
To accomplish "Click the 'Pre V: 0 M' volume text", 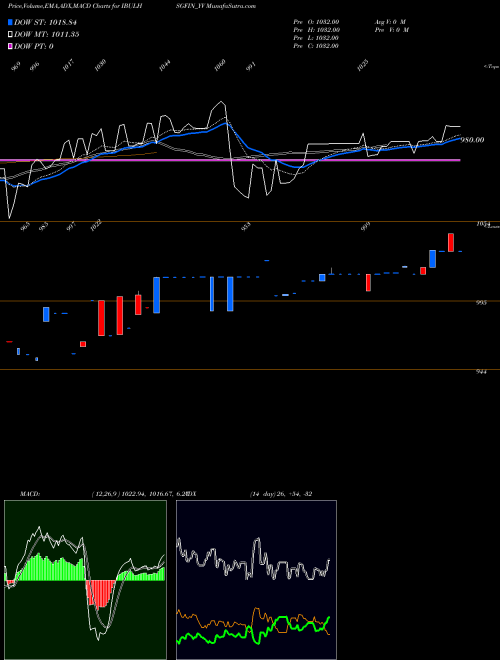I will click(x=392, y=30).
